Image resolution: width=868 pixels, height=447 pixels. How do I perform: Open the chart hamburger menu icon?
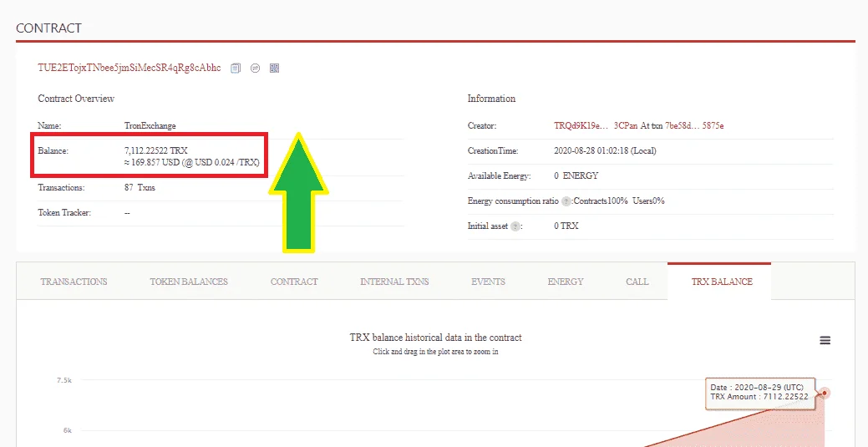(x=825, y=341)
